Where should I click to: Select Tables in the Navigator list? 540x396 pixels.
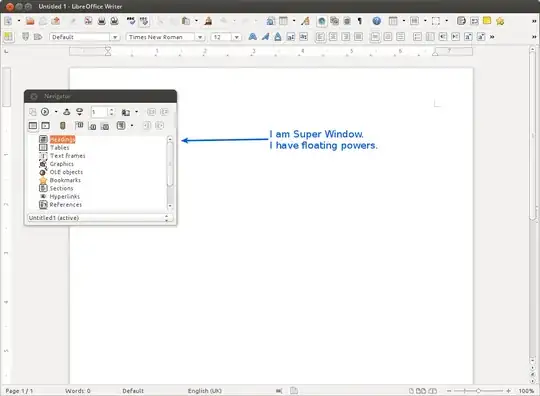(x=60, y=147)
